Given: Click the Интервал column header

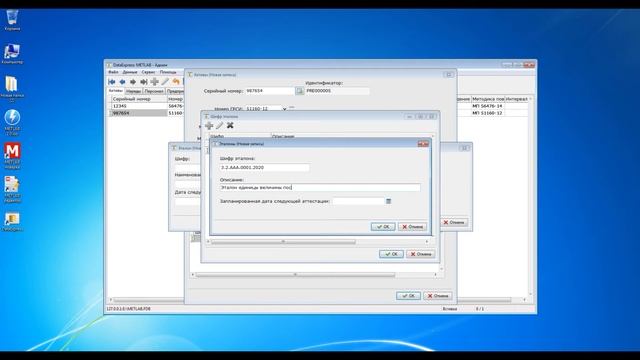Looking at the screenshot, I should tap(517, 99).
